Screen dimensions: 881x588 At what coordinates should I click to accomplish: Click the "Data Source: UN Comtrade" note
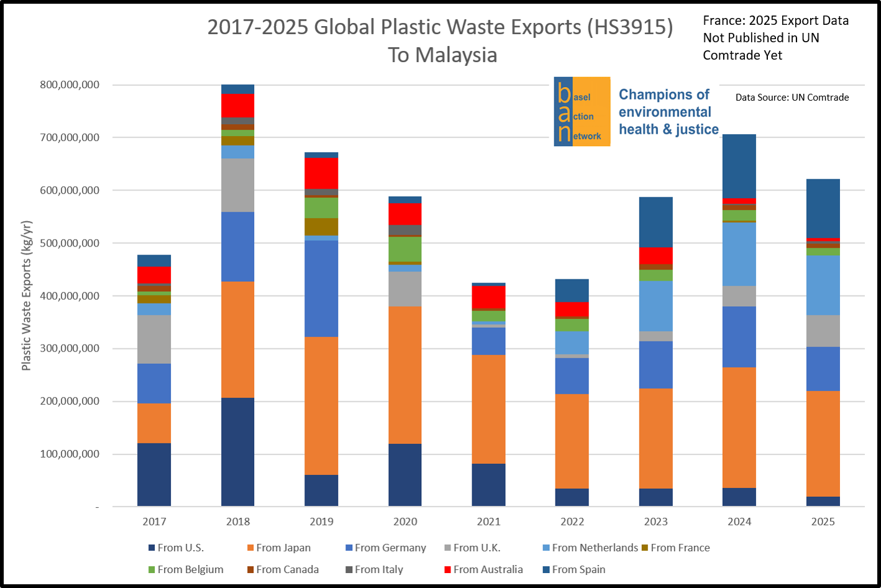pos(792,97)
